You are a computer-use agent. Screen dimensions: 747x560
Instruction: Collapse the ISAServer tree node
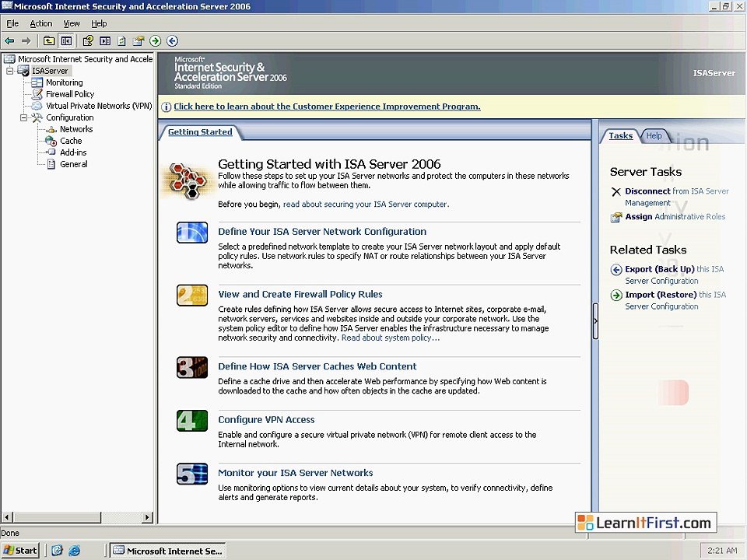click(x=9, y=71)
